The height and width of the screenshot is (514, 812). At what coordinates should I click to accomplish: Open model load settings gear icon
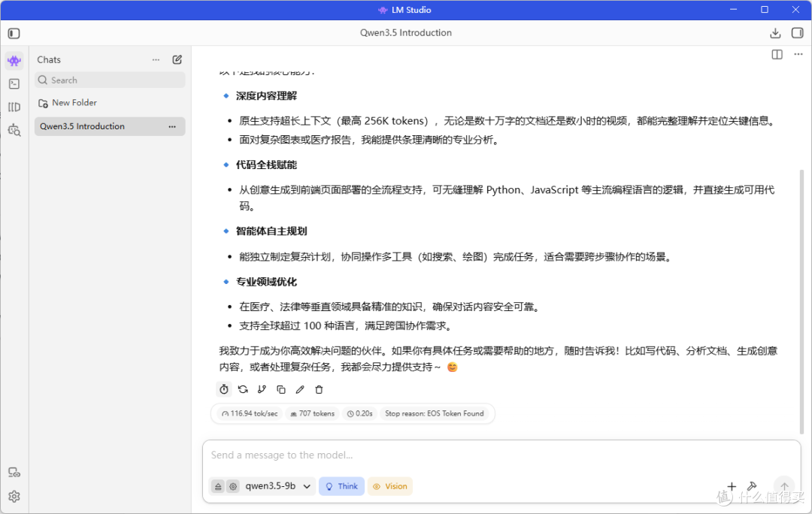(233, 486)
